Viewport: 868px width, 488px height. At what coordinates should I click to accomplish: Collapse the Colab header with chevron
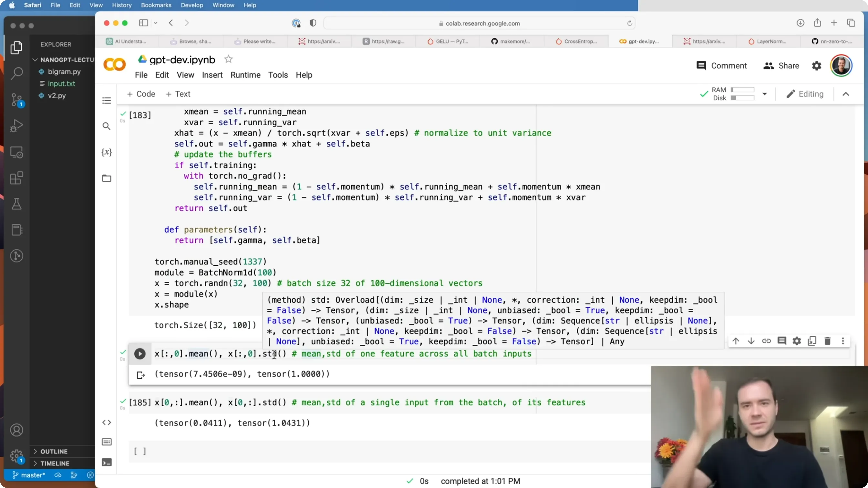846,94
